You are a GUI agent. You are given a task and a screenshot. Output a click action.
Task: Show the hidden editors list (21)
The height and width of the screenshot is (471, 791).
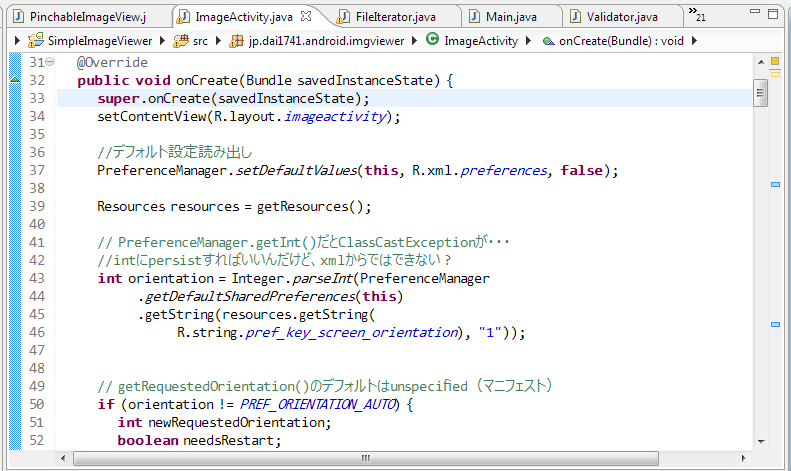(697, 15)
